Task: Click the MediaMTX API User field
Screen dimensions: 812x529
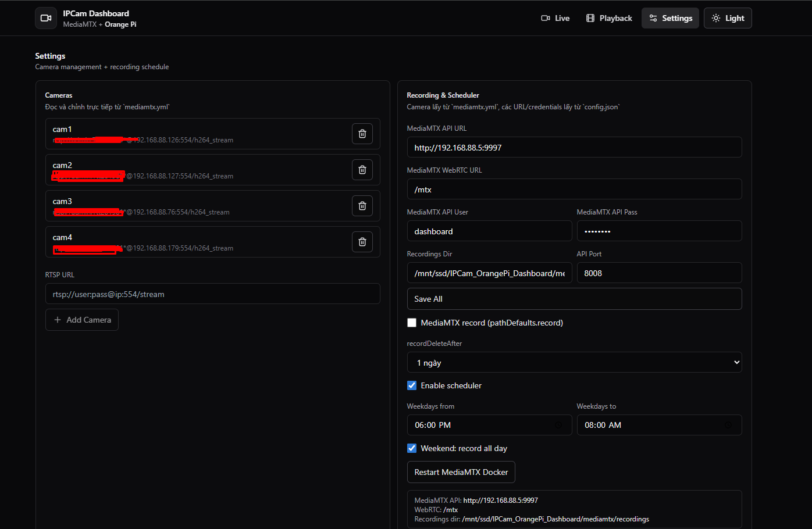Action: click(490, 231)
